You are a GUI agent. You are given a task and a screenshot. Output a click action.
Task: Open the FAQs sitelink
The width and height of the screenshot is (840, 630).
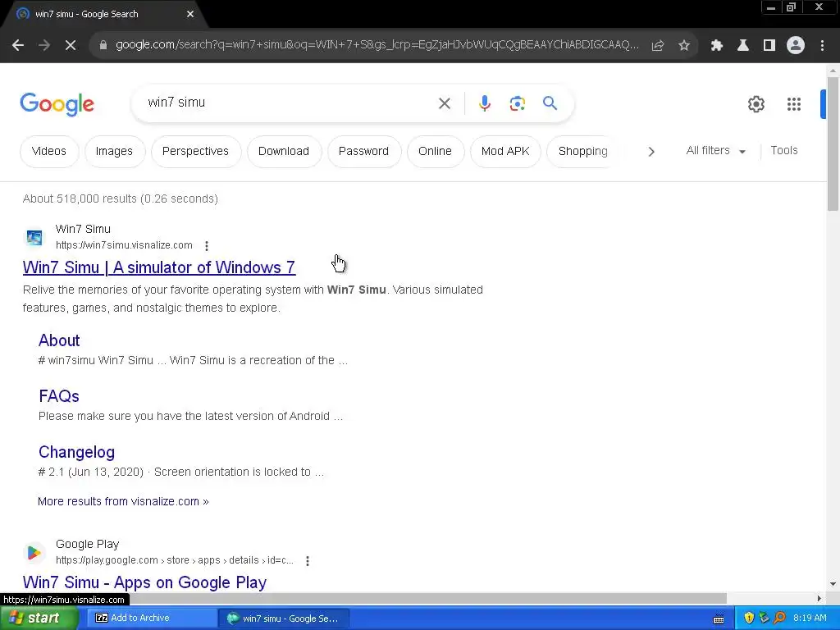(x=59, y=396)
